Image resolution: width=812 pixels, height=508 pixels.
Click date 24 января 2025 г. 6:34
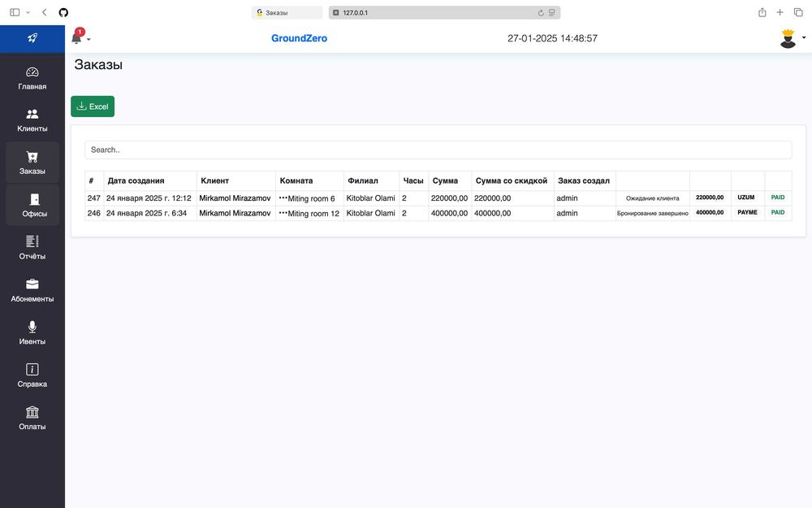(146, 213)
